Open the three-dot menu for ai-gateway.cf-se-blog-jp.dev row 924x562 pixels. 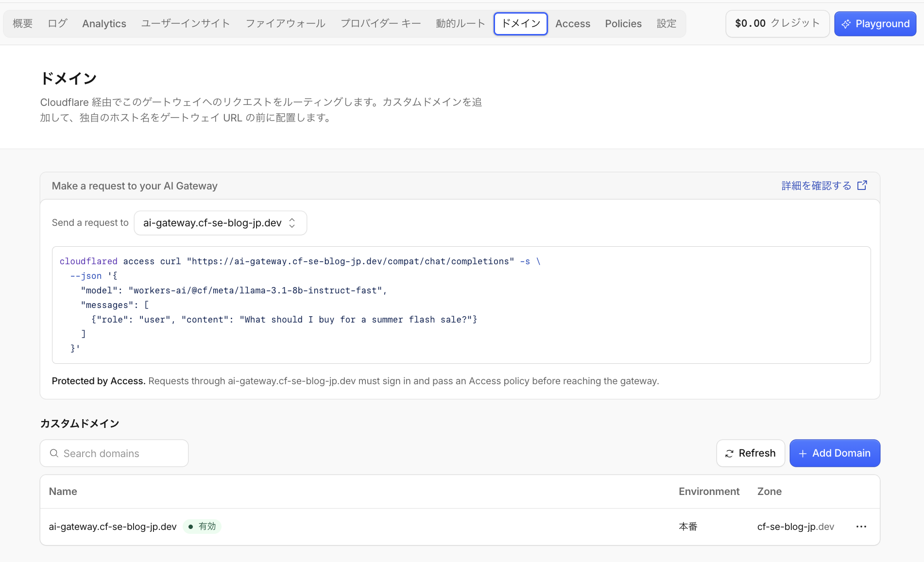(x=861, y=527)
